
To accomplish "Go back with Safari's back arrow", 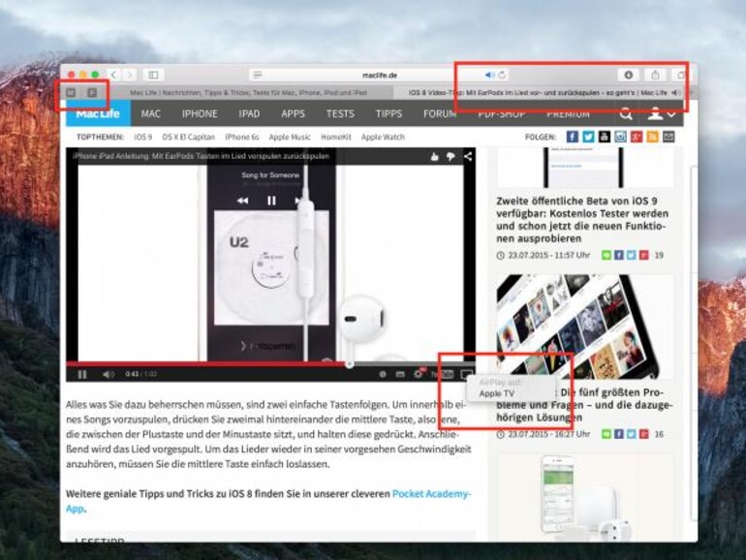I will [113, 75].
